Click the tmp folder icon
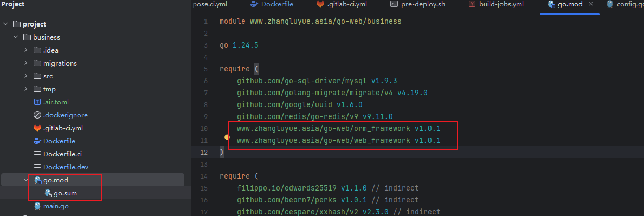 (37, 89)
